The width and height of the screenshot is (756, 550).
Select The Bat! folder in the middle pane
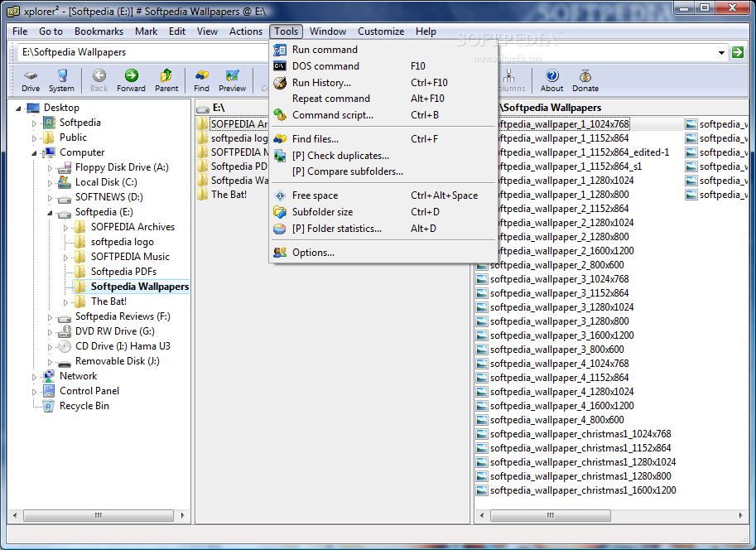point(229,195)
